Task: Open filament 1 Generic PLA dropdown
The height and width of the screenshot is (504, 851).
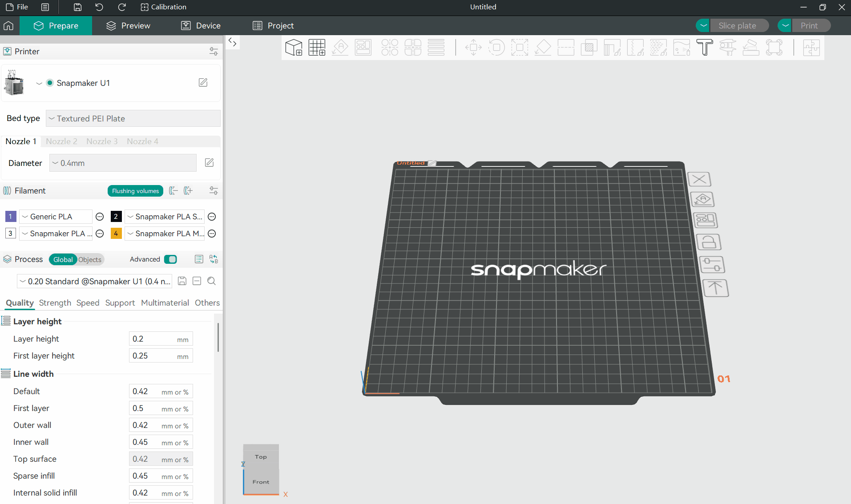Action: coord(56,217)
